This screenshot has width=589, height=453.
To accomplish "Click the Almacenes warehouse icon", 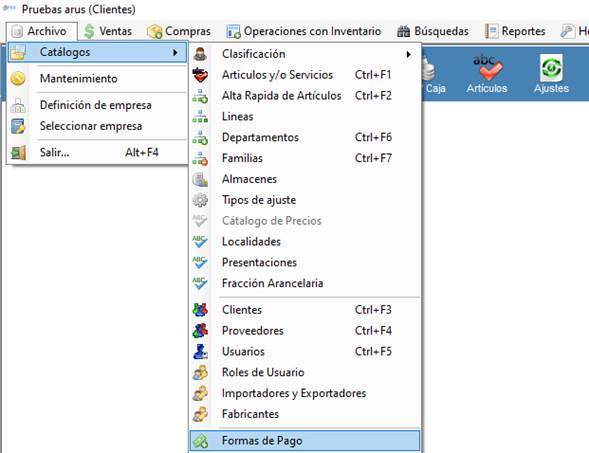I will (x=200, y=179).
